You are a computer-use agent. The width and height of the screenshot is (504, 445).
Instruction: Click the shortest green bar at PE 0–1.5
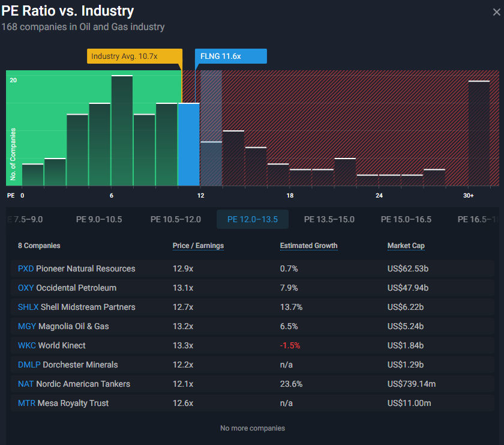33,175
